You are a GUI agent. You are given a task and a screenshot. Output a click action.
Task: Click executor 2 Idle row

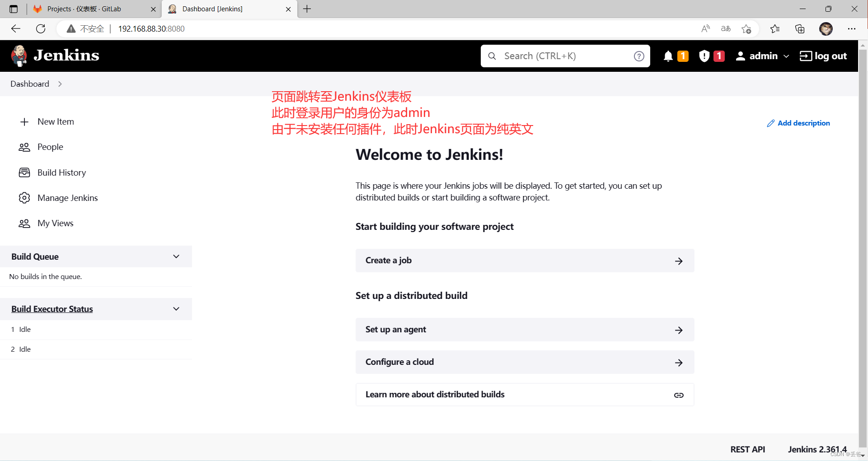(x=96, y=349)
